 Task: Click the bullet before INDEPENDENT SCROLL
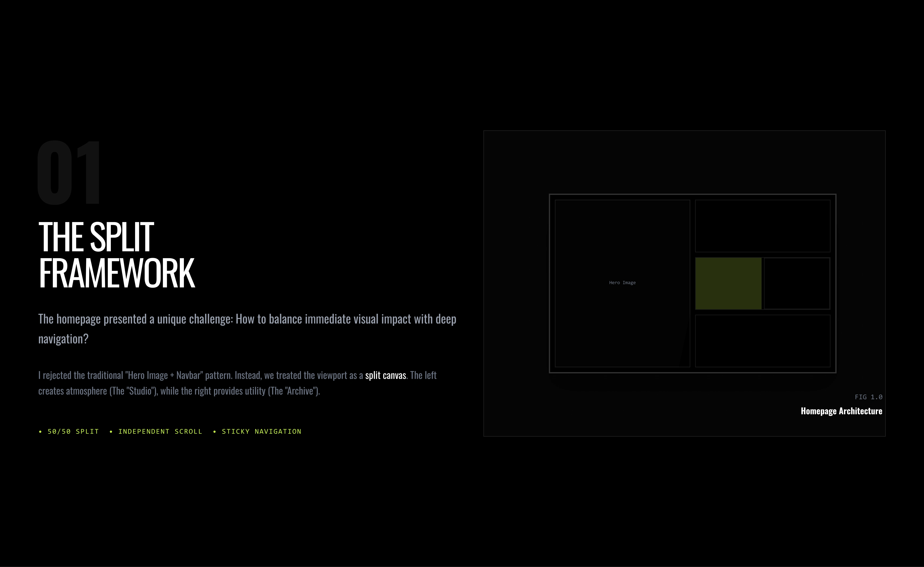pos(111,432)
